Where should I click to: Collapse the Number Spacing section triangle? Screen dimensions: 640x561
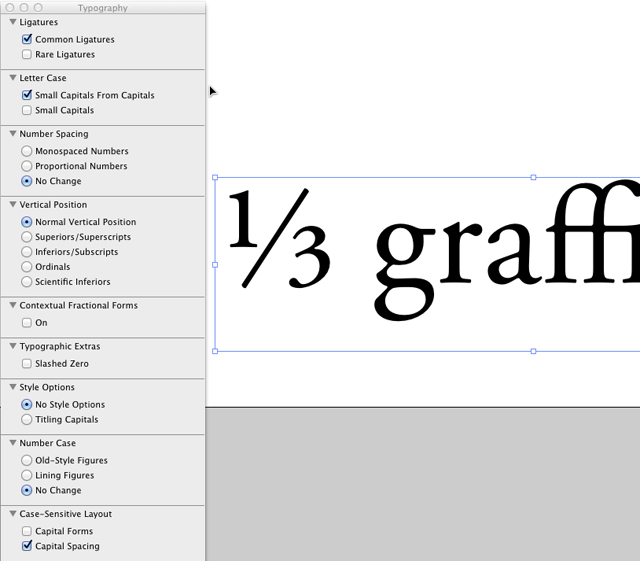(13, 134)
